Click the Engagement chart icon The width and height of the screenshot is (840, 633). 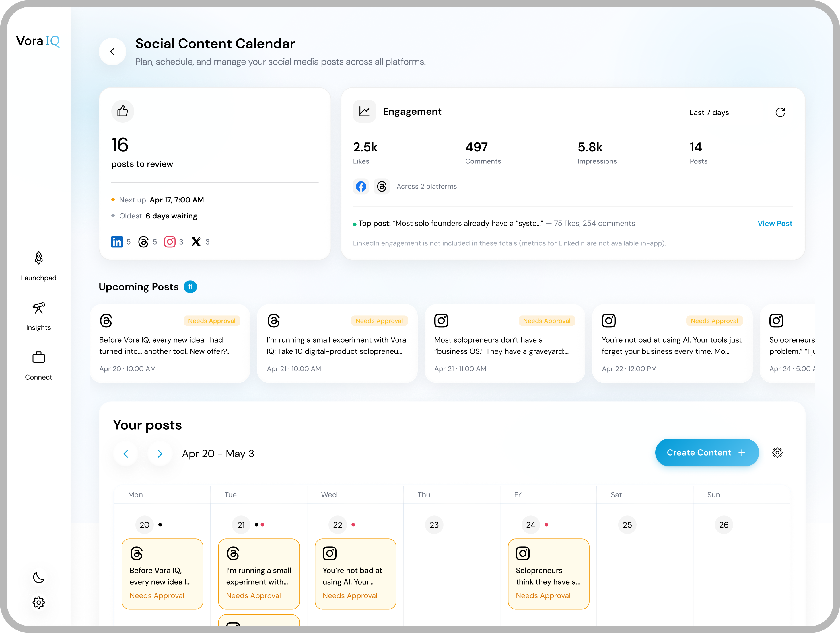[x=365, y=111]
